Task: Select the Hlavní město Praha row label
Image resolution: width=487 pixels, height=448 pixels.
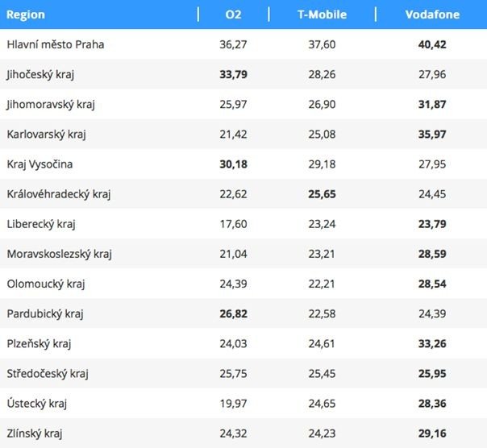Action: point(56,44)
